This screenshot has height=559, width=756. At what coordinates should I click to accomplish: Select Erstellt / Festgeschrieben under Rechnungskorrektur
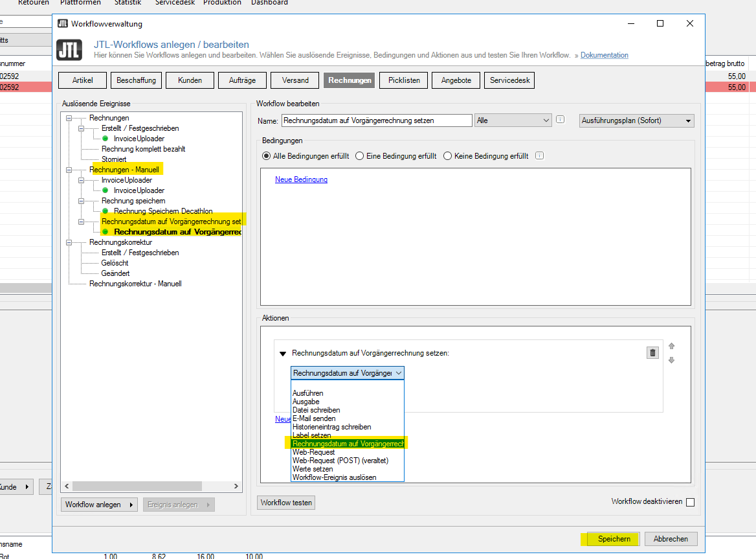pos(140,253)
